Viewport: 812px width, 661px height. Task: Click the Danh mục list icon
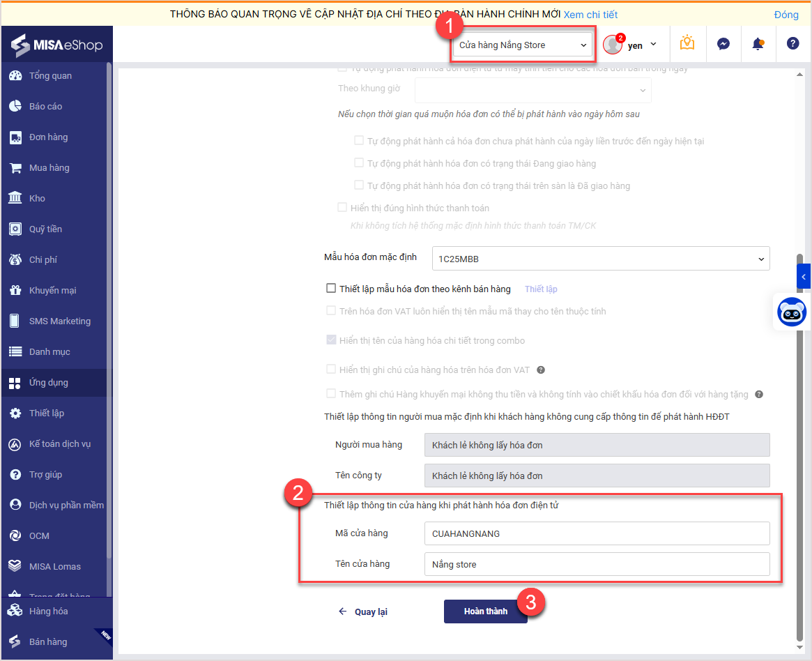point(15,351)
